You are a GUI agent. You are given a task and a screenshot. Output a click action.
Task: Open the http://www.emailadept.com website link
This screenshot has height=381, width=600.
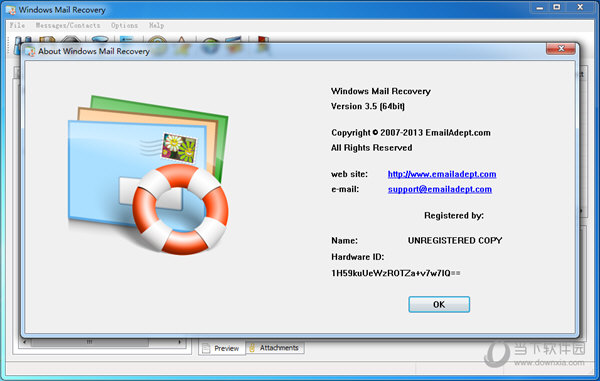(x=442, y=174)
